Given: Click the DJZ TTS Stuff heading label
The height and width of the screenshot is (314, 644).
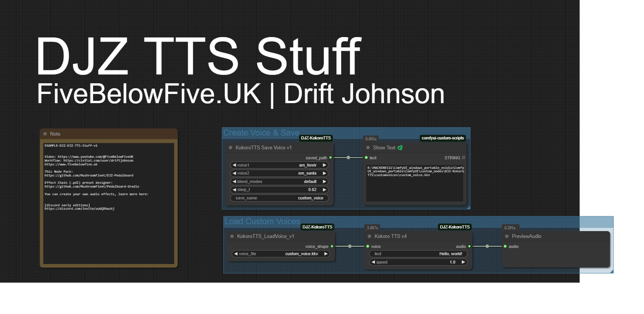Looking at the screenshot, I should (x=199, y=57).
